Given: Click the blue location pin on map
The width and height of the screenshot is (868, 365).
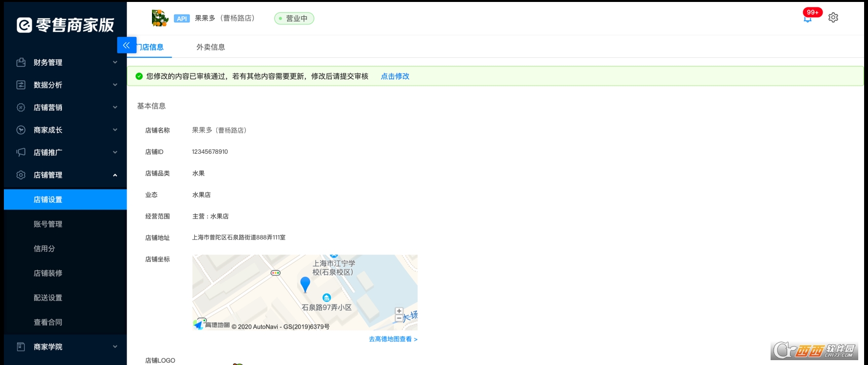Looking at the screenshot, I should (305, 284).
